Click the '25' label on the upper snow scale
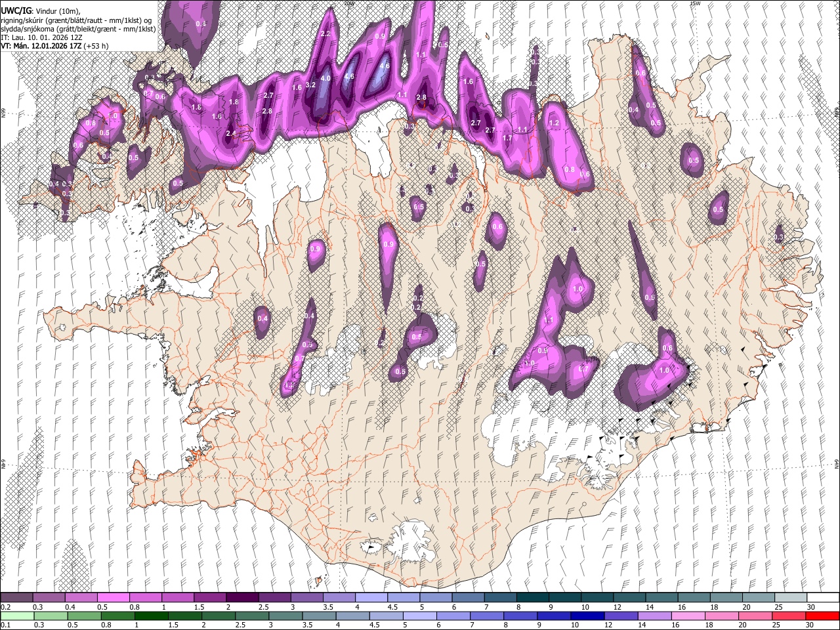This screenshot has height=630, width=840. point(778,607)
